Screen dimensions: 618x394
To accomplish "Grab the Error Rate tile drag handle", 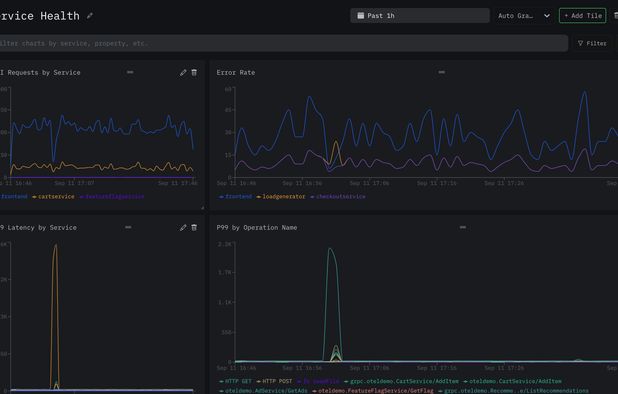I will tap(441, 72).
